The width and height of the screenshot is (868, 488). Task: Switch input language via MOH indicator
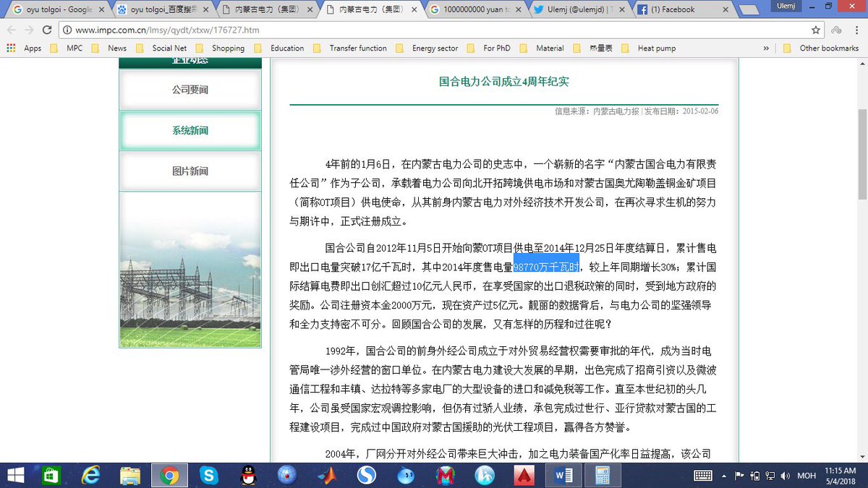[x=807, y=475]
